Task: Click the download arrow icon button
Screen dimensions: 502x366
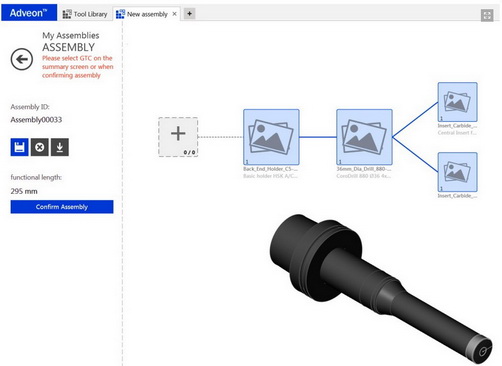Action: point(60,147)
